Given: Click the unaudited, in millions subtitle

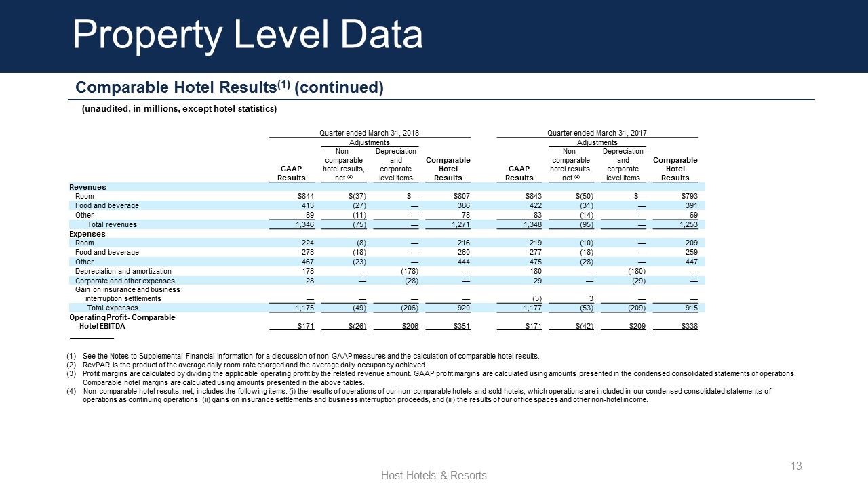Looking at the screenshot, I should 179,108.
